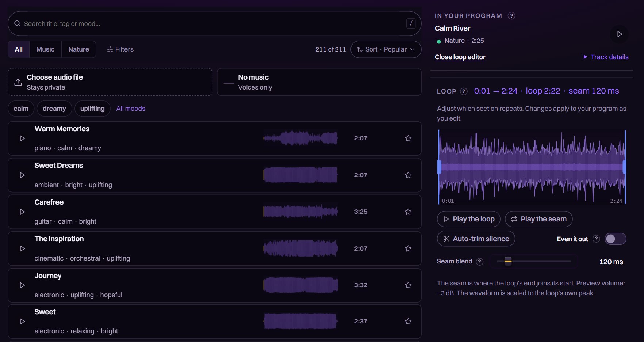Favorite Warm Memories with the star
This screenshot has height=342, width=644.
(408, 138)
